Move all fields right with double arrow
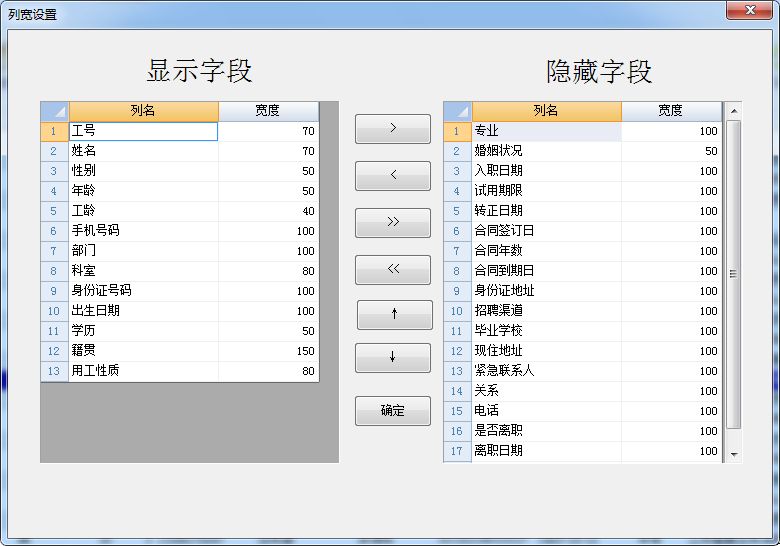780x546 pixels. (392, 223)
